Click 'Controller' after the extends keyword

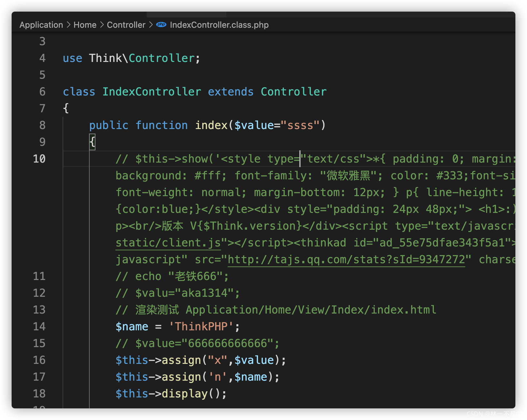pos(293,92)
